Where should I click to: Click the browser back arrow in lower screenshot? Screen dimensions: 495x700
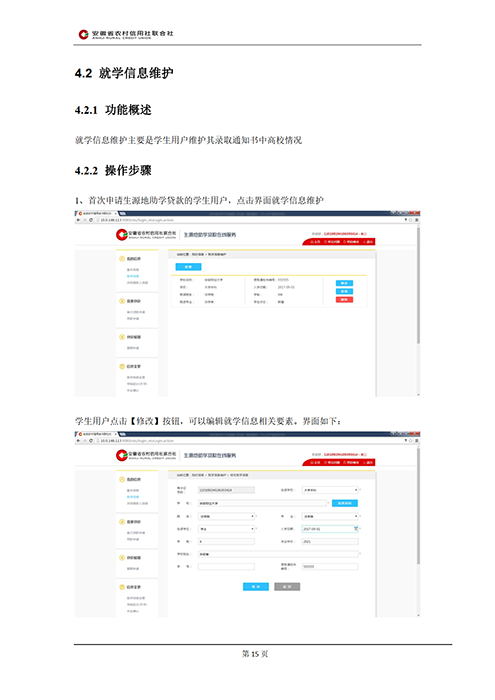79,441
